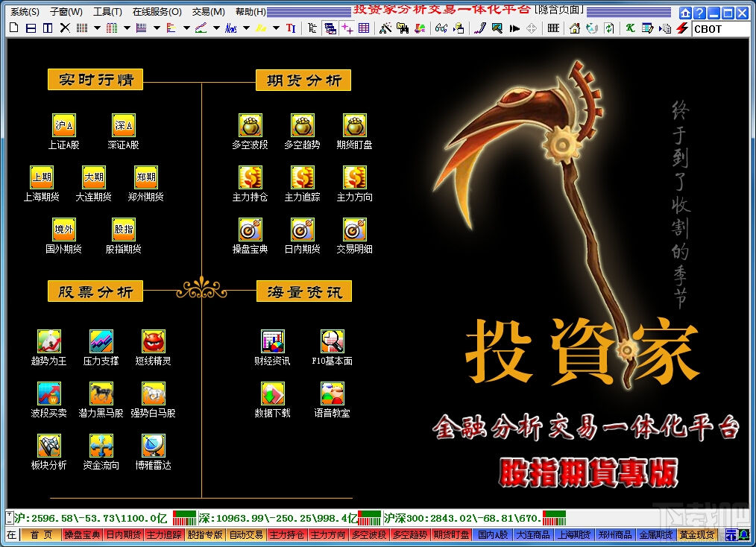The width and height of the screenshot is (756, 547).
Task: Open 博雅雷达 icon
Action: click(154, 446)
